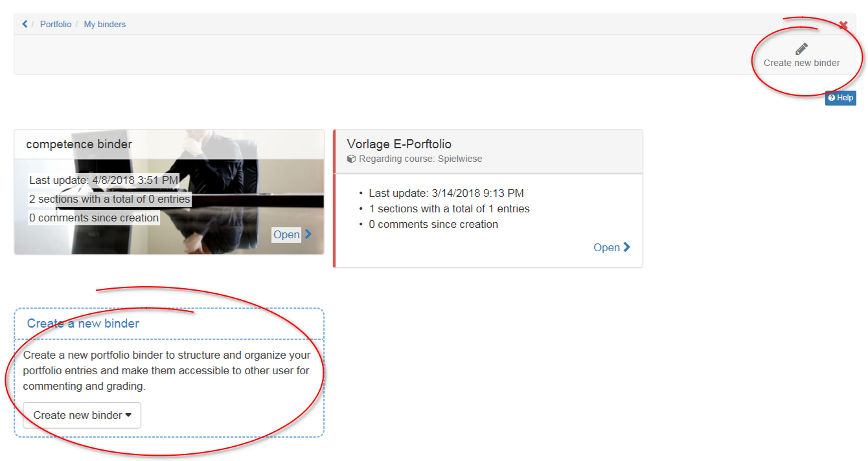This screenshot has height=461, width=868.
Task: Click the Create a new binder heading
Action: coord(83,323)
